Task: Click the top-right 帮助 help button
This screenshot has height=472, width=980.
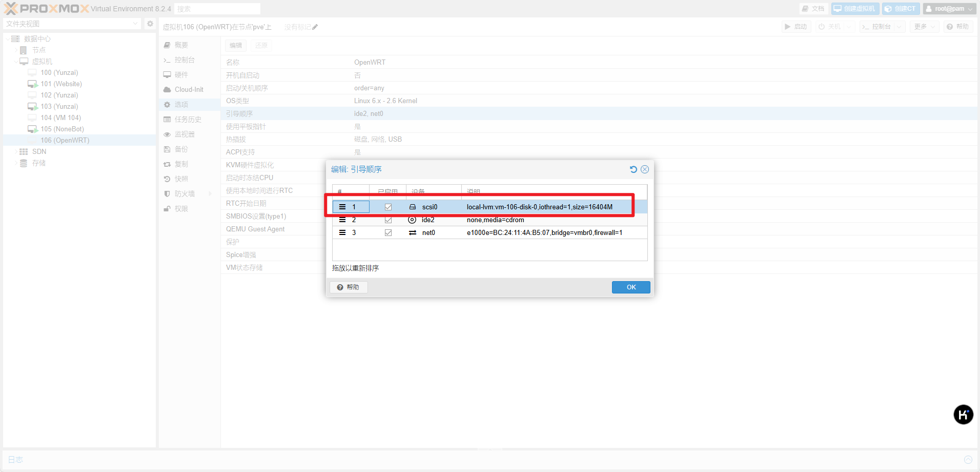Action: point(958,27)
